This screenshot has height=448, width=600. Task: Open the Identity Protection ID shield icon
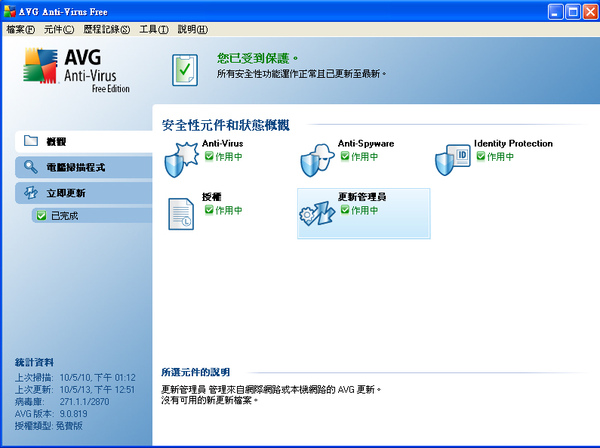(453, 160)
